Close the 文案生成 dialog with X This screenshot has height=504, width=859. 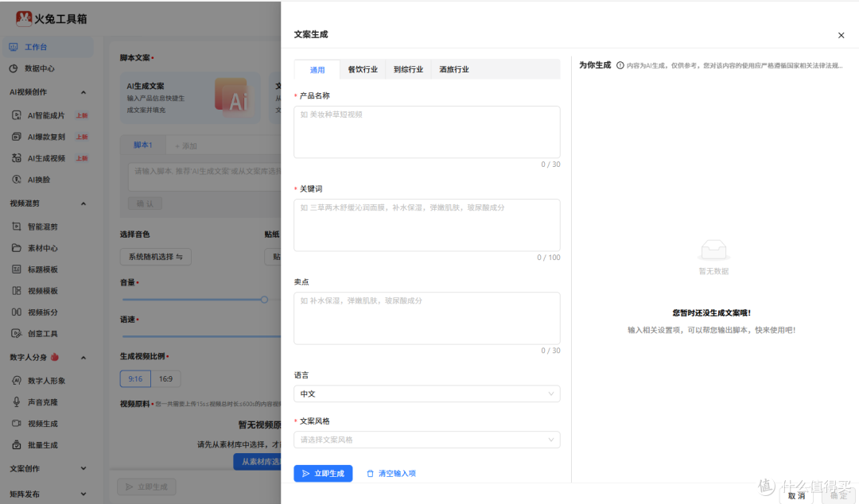[x=841, y=35]
